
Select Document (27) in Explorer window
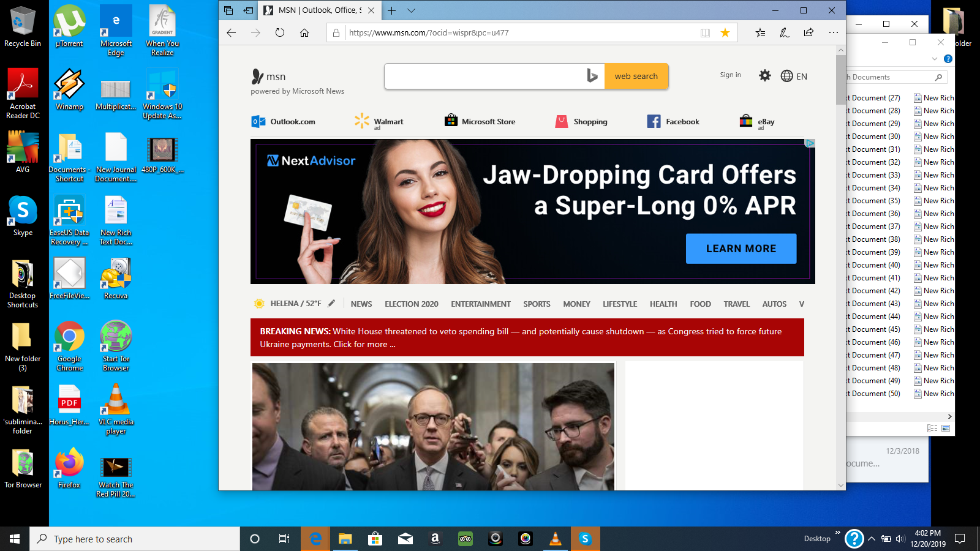(874, 98)
